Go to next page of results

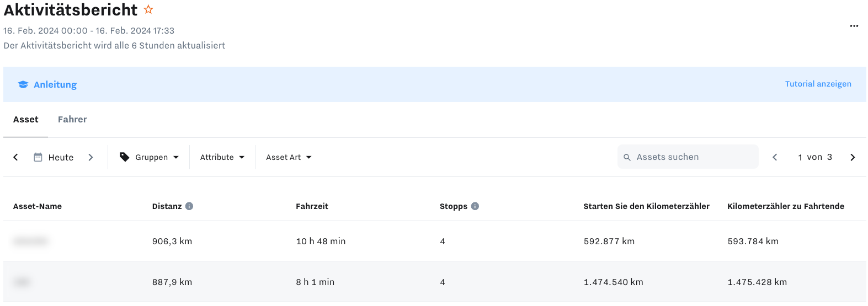pos(853,157)
